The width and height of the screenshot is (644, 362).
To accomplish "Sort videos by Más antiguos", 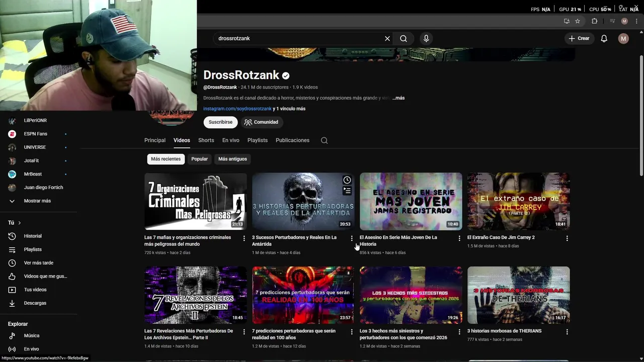I will (x=232, y=159).
